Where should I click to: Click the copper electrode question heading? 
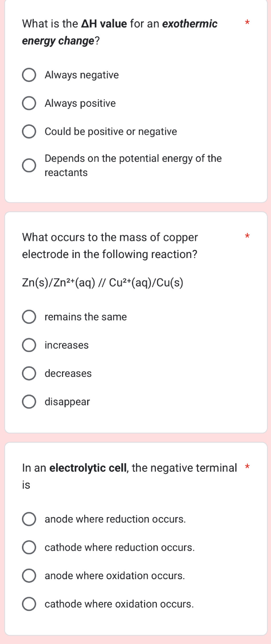point(110,246)
